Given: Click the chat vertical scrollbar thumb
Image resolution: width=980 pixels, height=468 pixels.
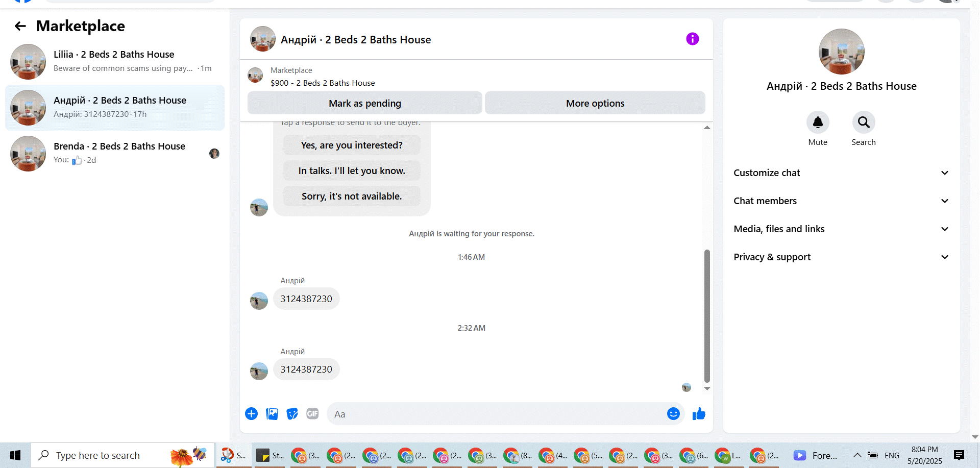Looking at the screenshot, I should pyautogui.click(x=707, y=315).
